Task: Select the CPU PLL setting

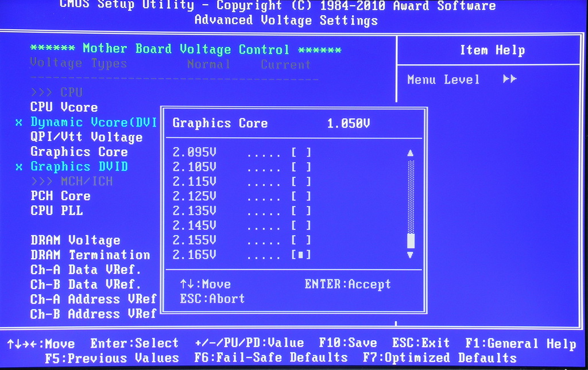Action: pos(57,211)
